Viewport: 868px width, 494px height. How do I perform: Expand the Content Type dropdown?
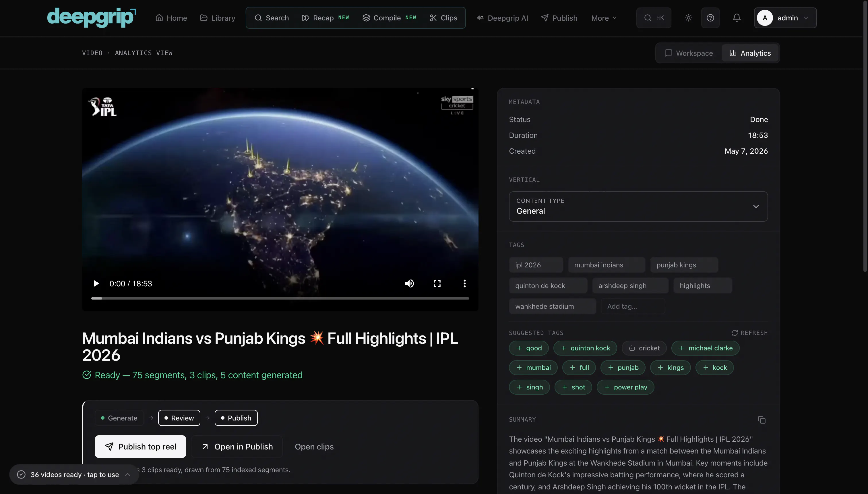(x=638, y=206)
